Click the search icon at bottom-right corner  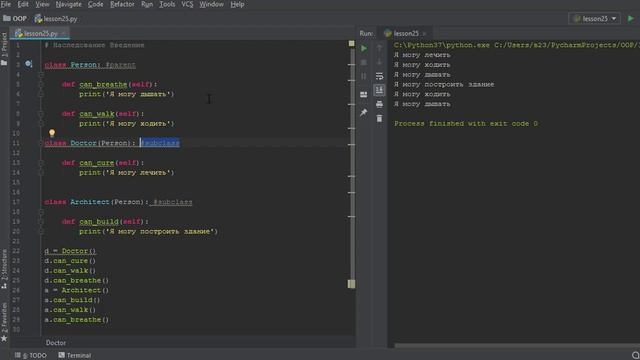(636, 356)
